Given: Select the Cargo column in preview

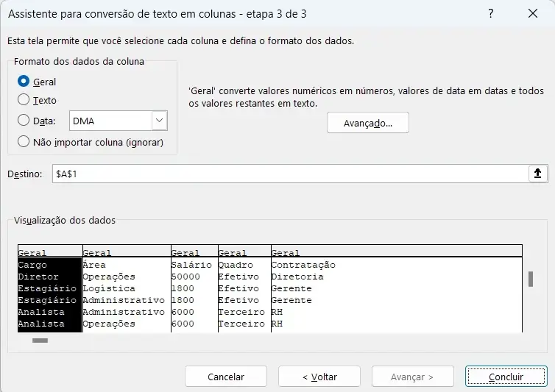Looking at the screenshot, I should 32,265.
